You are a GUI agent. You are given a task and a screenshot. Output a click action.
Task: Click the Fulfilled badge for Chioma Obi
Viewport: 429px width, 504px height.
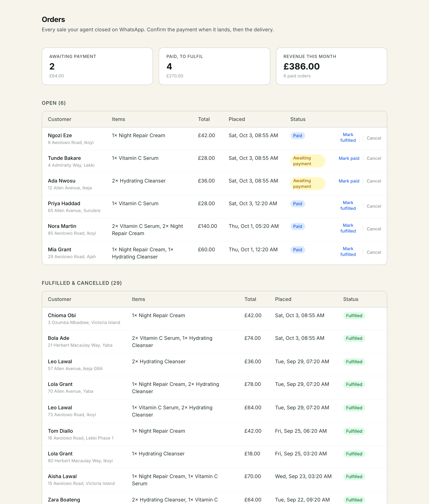(x=354, y=316)
